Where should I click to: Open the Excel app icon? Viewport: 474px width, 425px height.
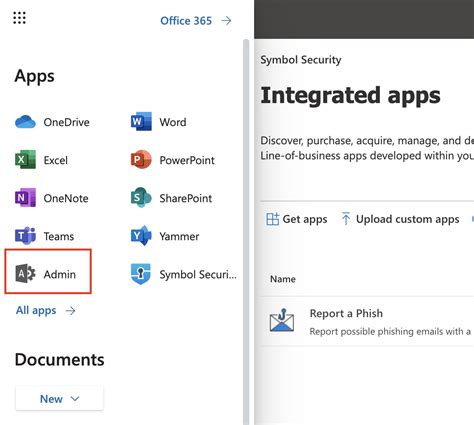tap(25, 160)
